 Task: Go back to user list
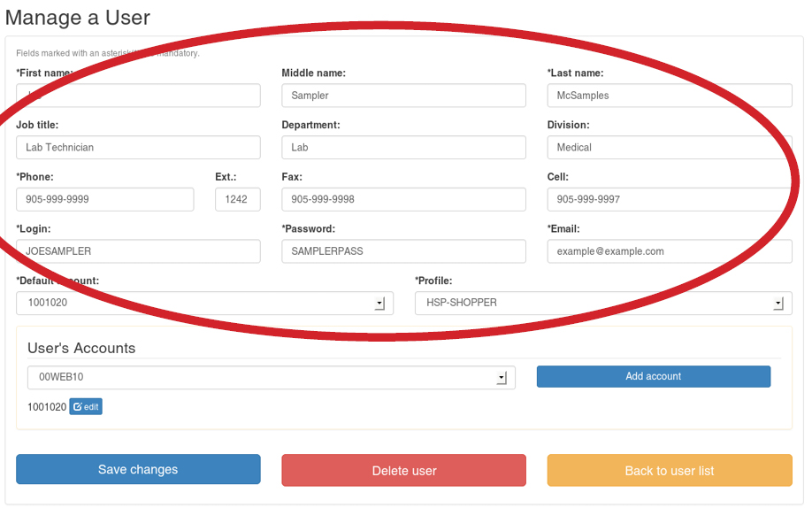[x=669, y=471]
